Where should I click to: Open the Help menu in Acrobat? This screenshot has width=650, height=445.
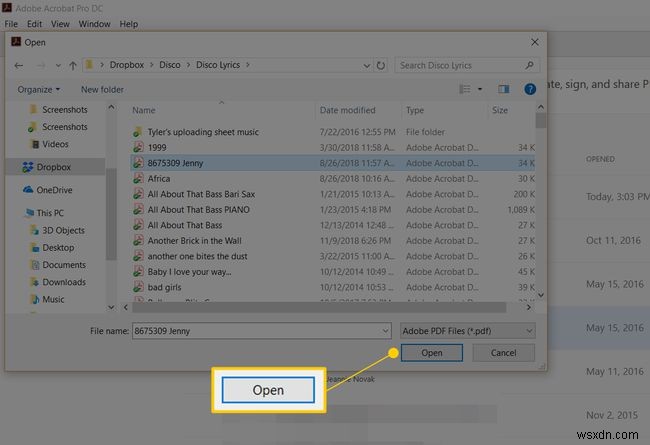(x=129, y=24)
